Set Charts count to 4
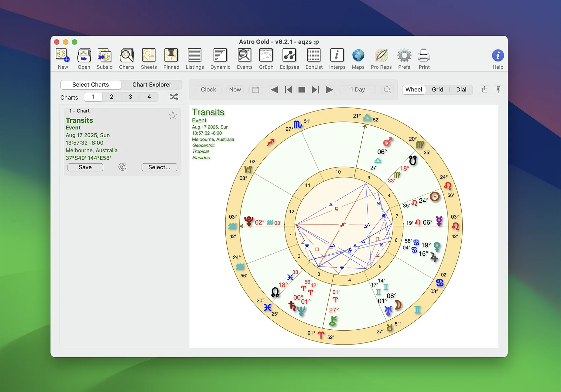Image resolution: width=561 pixels, height=392 pixels. tap(149, 97)
